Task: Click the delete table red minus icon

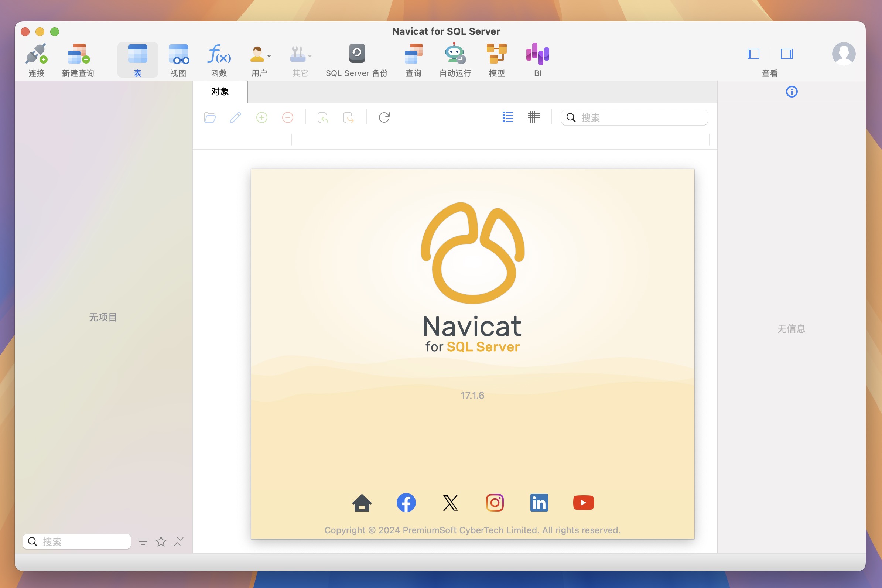Action: click(x=288, y=117)
